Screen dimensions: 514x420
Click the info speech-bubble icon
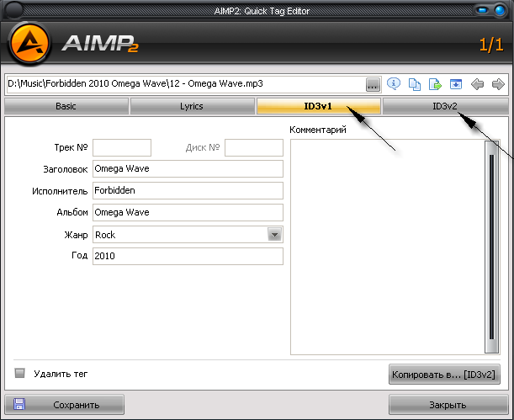(x=393, y=84)
